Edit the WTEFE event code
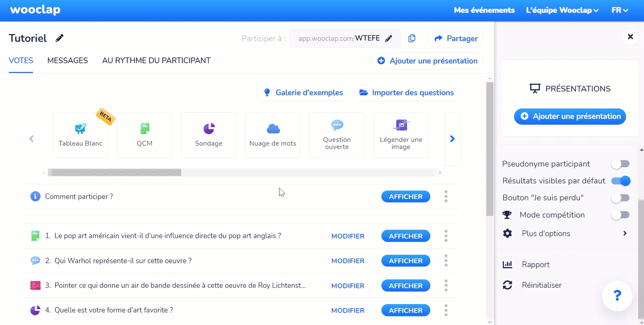This screenshot has width=644, height=325. coord(389,39)
